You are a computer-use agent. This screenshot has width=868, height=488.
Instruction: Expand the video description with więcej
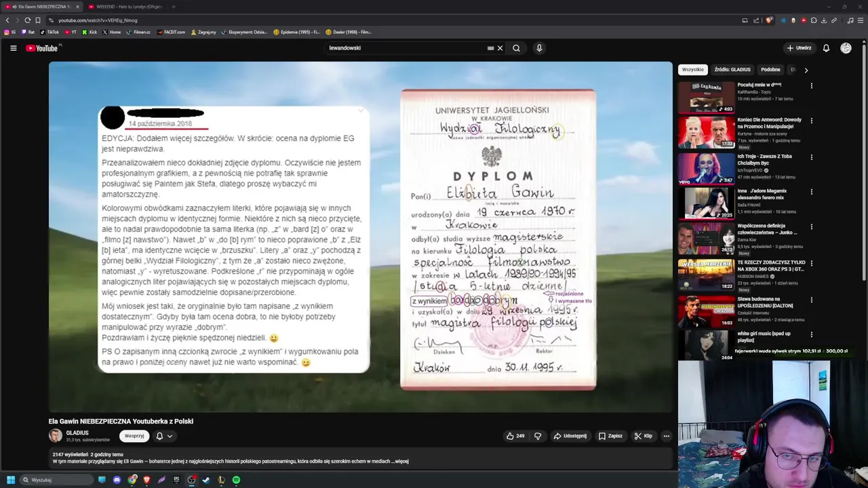(401, 461)
